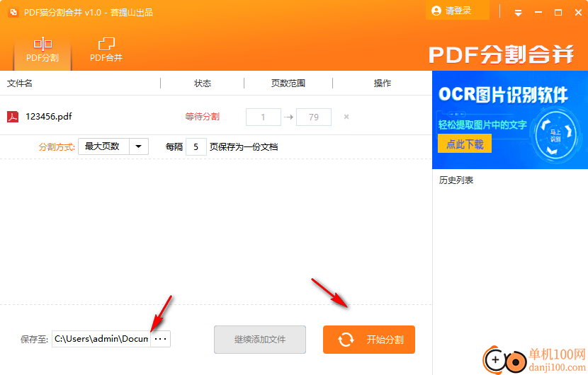The width and height of the screenshot is (588, 375).
Task: Switch to the PDF合并 tab
Action: click(106, 50)
